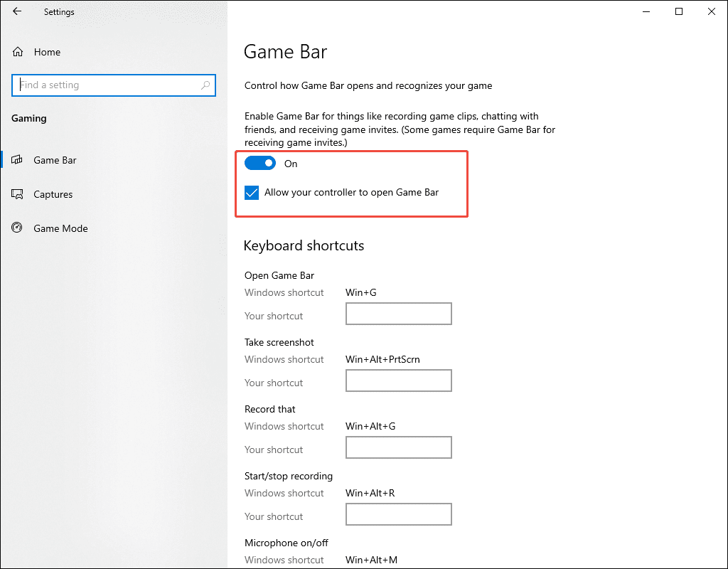
Task: Click inside the Find a setting search box
Action: (107, 85)
